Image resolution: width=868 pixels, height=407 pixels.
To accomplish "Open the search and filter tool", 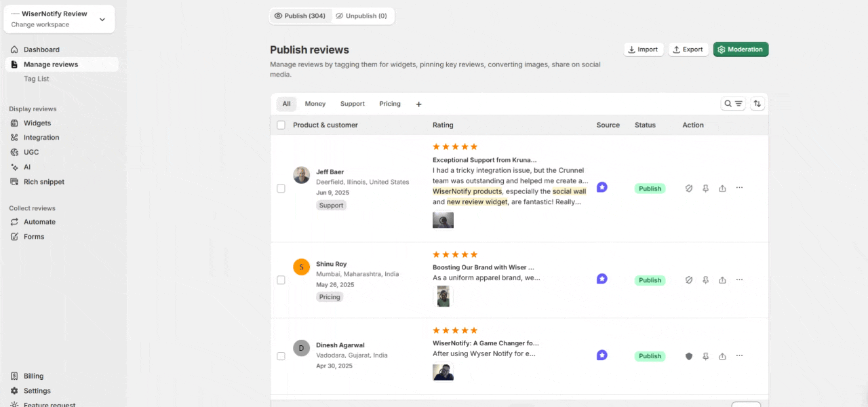I will click(x=733, y=104).
